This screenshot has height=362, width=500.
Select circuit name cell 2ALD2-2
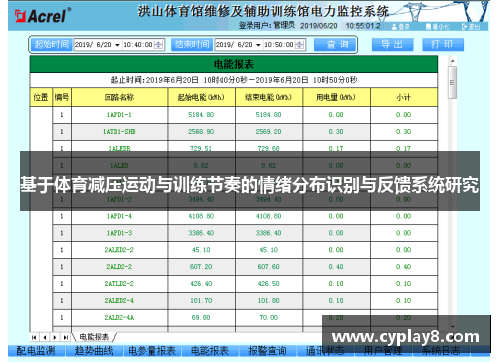pyautogui.click(x=119, y=267)
